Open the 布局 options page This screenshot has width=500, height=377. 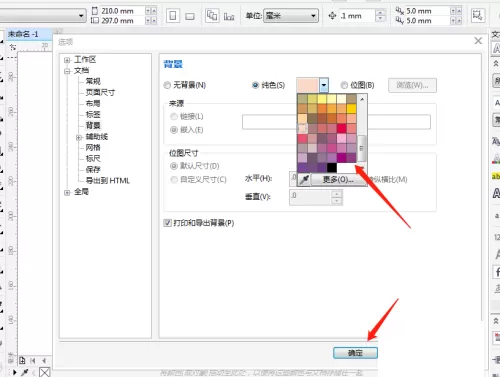click(93, 103)
